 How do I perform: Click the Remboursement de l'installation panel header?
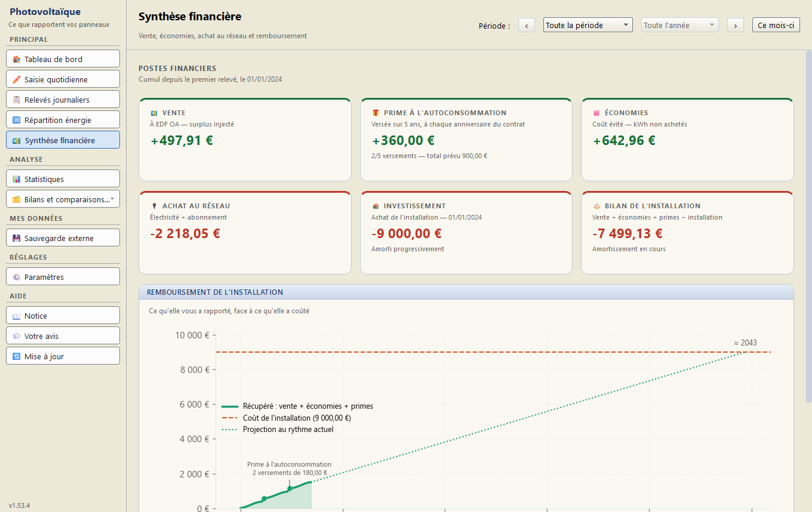pyautogui.click(x=466, y=292)
